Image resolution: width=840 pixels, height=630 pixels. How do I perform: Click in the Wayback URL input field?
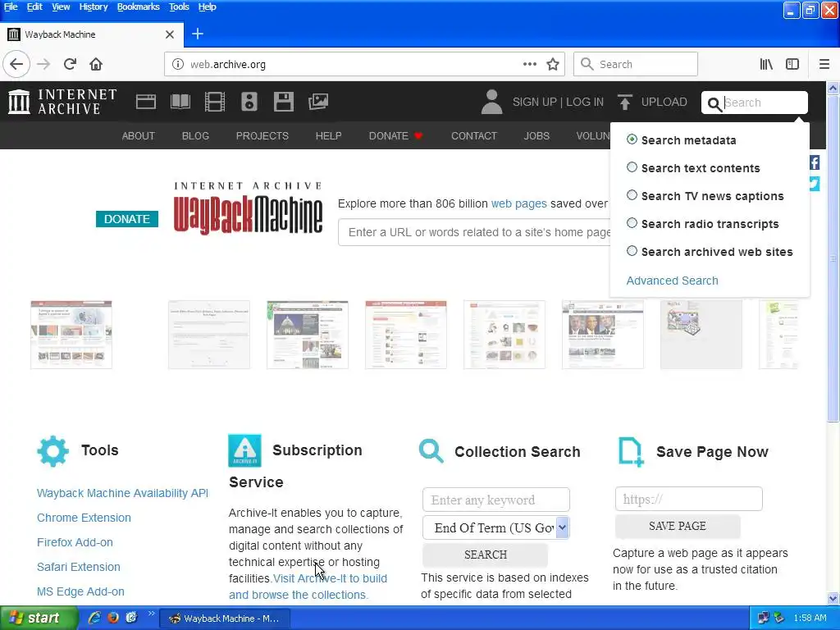tap(475, 232)
